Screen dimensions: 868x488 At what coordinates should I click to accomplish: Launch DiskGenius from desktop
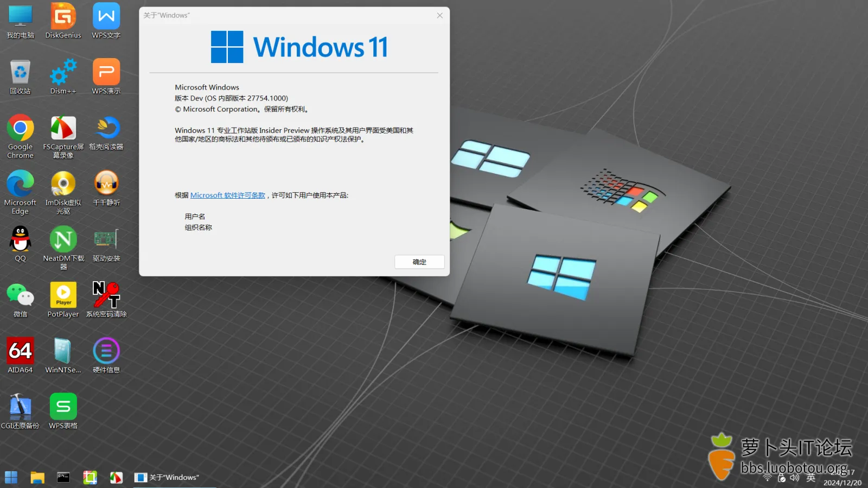(x=63, y=22)
